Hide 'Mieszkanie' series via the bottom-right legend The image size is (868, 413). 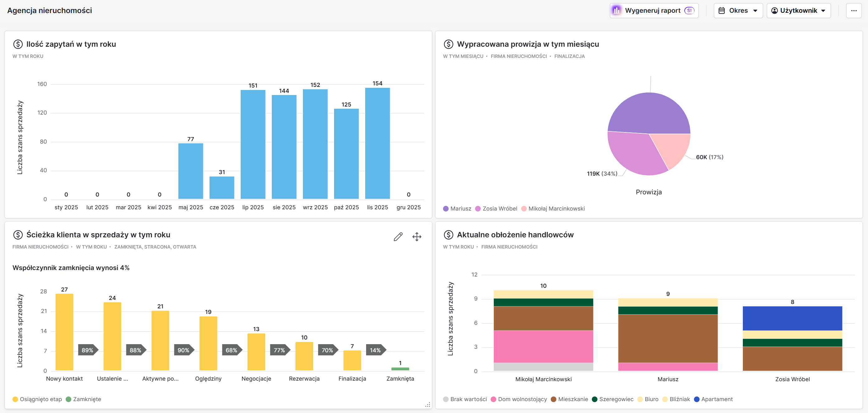pyautogui.click(x=570, y=399)
